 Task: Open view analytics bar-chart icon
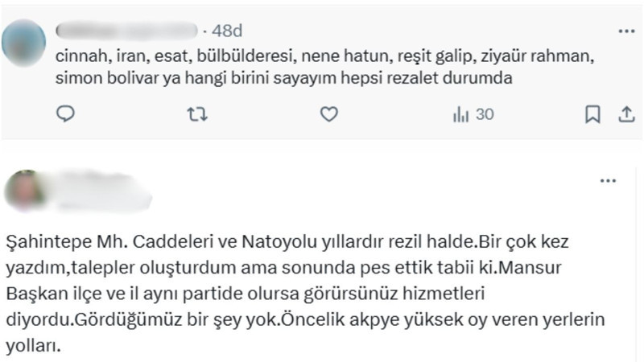coord(461,115)
